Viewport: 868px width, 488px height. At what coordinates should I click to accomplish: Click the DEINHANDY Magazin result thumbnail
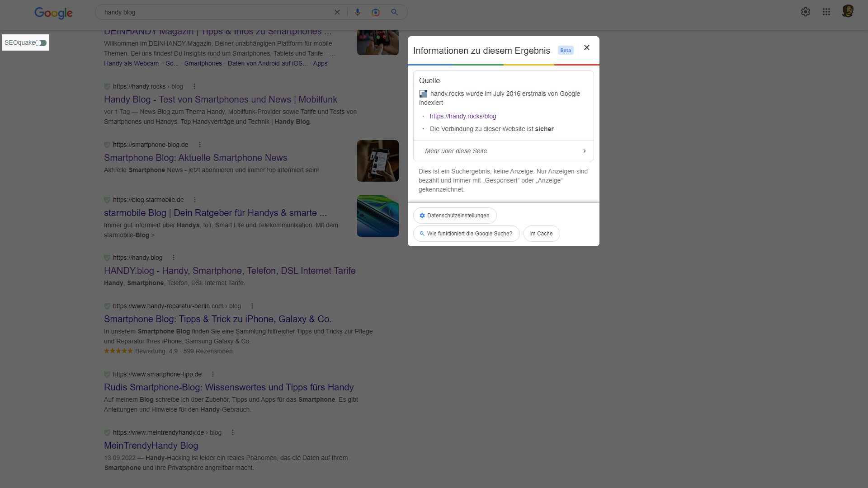point(378,43)
